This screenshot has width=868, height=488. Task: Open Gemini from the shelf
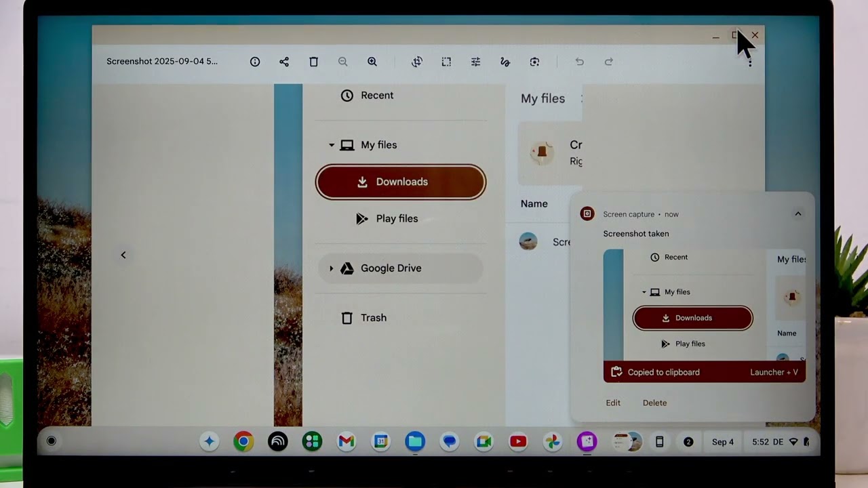click(x=209, y=442)
